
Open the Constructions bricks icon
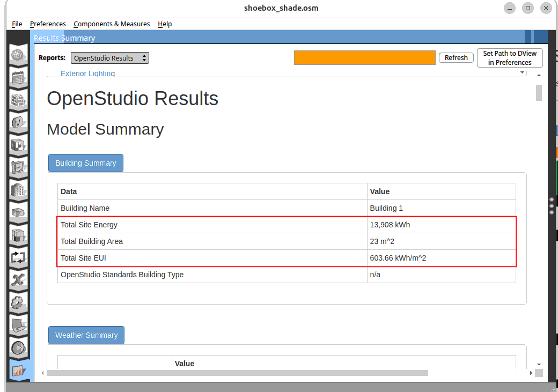tap(19, 100)
